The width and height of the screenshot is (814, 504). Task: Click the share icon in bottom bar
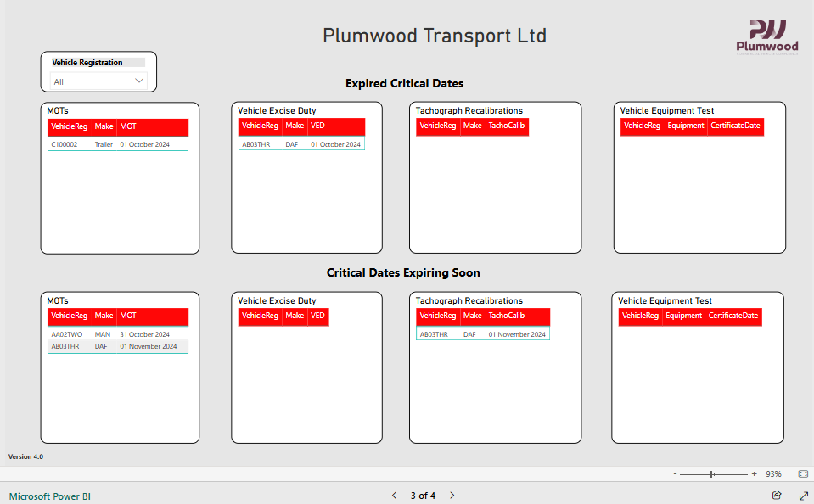point(776,496)
